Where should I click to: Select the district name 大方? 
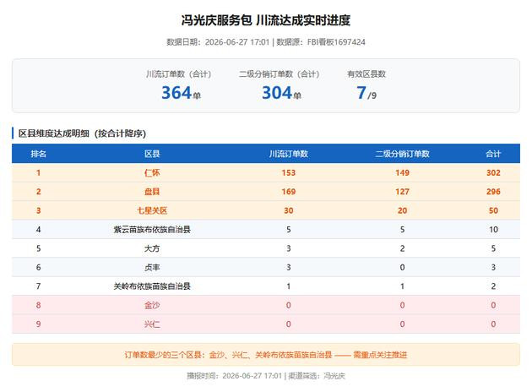(152, 248)
